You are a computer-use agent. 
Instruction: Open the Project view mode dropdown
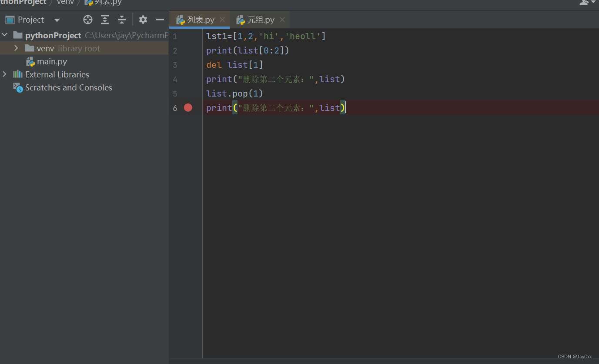57,19
